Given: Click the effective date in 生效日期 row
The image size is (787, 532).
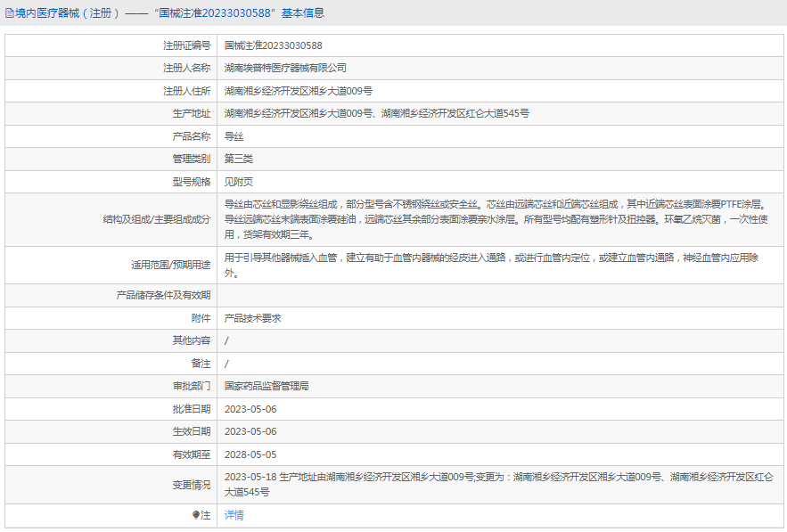Looking at the screenshot, I should (250, 431).
